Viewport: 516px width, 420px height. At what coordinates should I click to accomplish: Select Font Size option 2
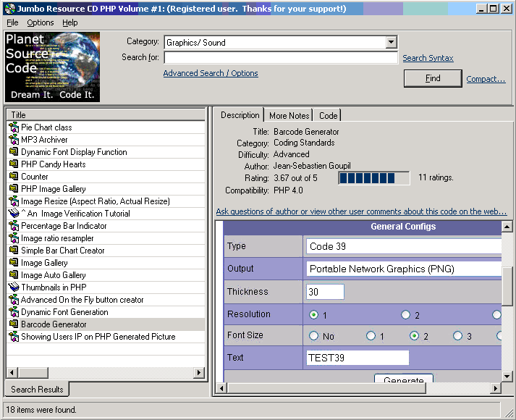point(414,336)
